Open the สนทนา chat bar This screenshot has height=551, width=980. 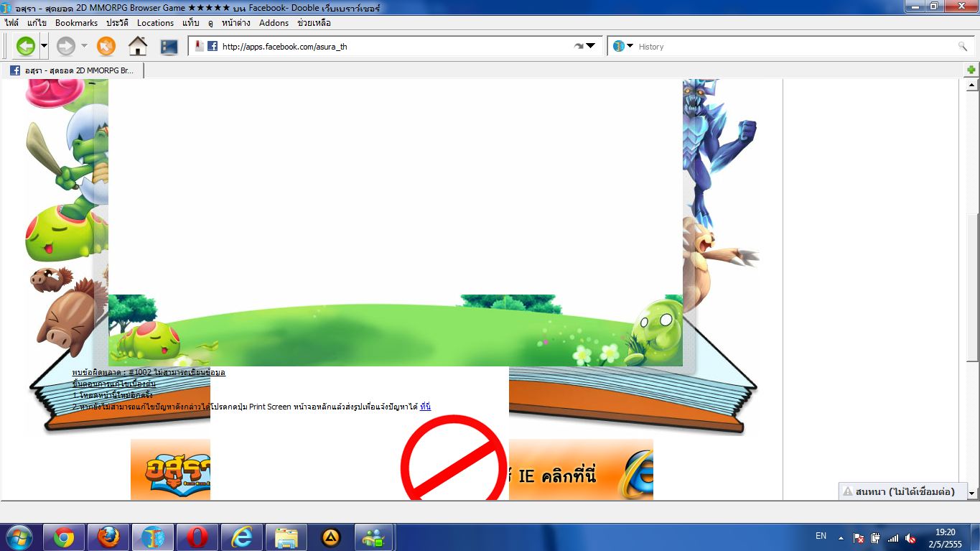(x=903, y=491)
